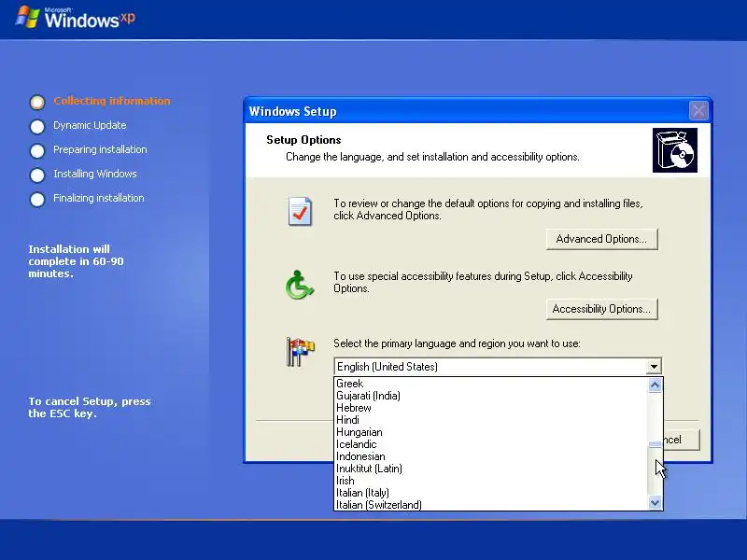Select Italian (Switzerland) option
747x560 pixels.
tap(491, 505)
